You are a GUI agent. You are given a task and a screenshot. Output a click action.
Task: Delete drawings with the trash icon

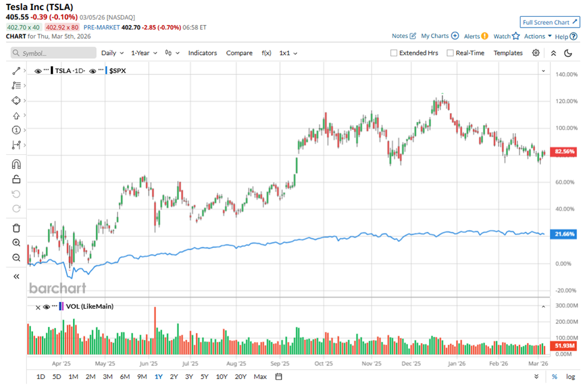pyautogui.click(x=16, y=228)
